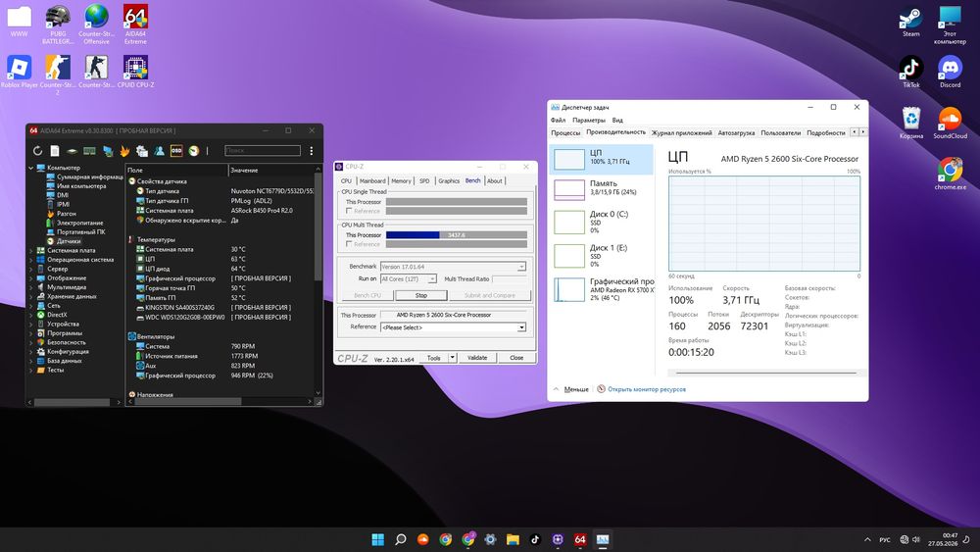
Task: Open the Файл menu in Task Manager
Action: point(559,120)
